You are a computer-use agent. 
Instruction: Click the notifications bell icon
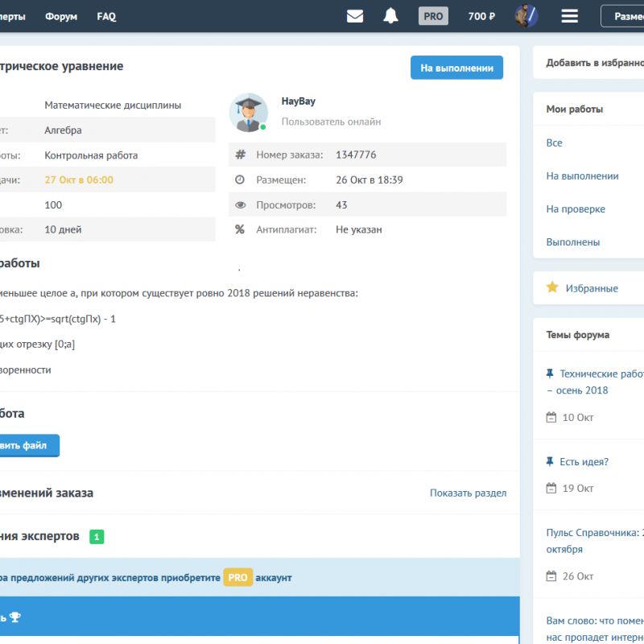click(x=390, y=16)
